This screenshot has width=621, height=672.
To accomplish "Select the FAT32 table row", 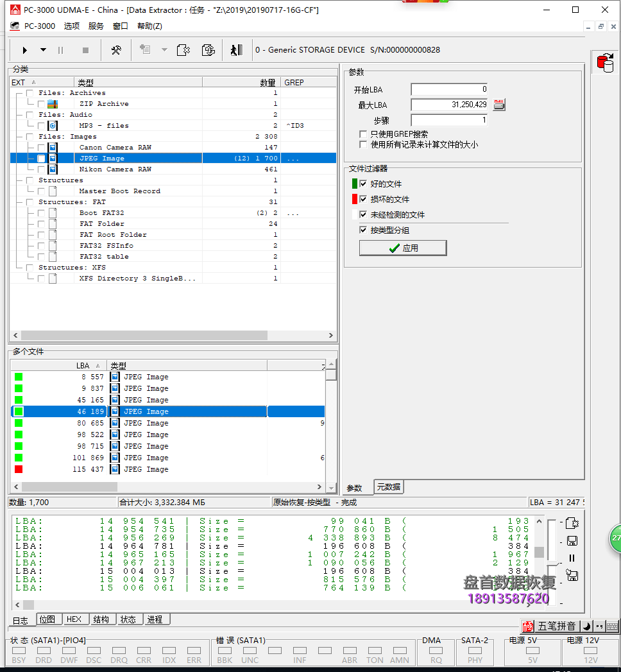I will click(173, 257).
